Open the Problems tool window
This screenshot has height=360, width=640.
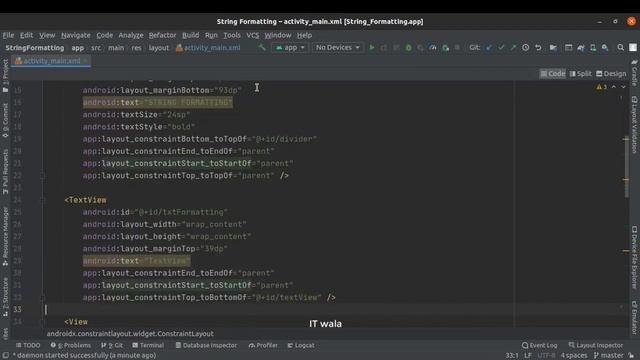pos(71,345)
